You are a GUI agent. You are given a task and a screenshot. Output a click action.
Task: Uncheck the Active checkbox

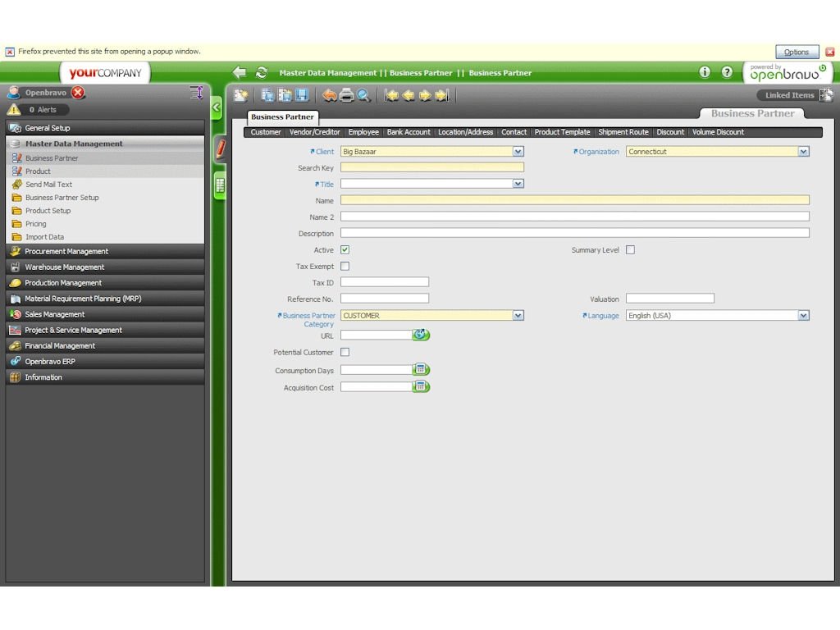click(x=345, y=249)
